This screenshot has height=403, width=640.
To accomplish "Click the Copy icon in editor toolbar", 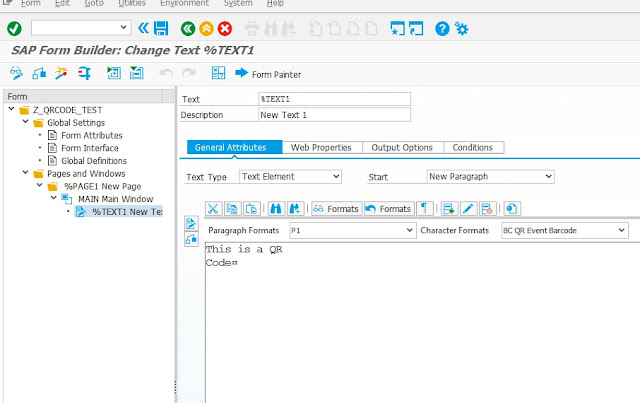I will (232, 209).
